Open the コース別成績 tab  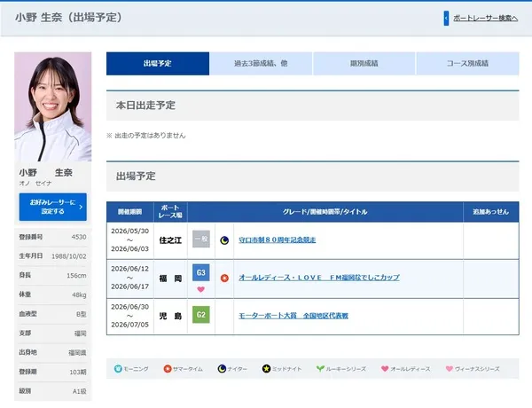click(467, 64)
